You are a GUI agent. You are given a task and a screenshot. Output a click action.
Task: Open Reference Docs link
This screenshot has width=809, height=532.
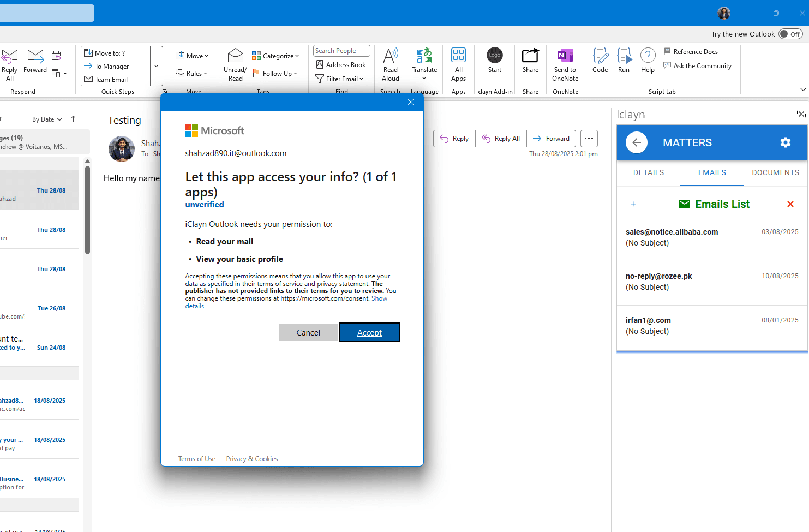(691, 51)
